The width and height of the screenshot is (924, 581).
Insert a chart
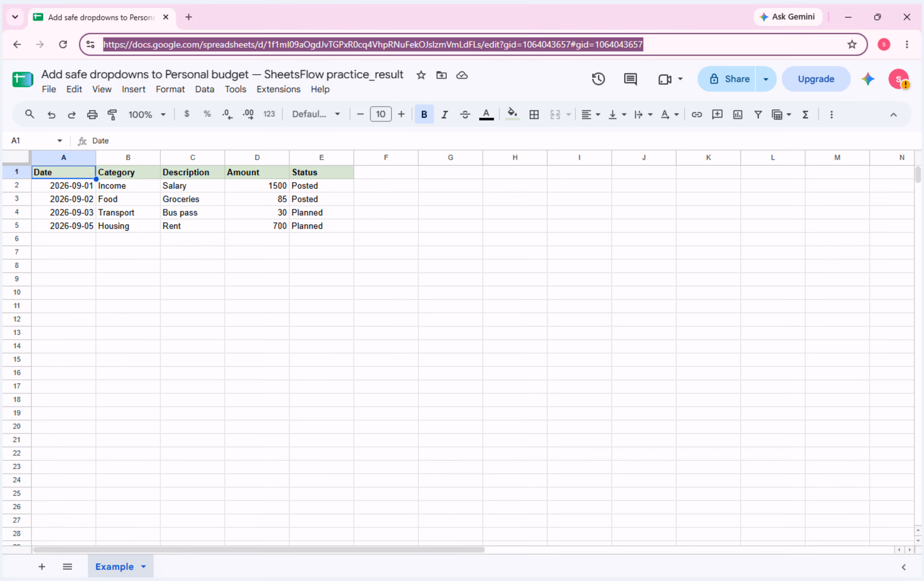click(738, 114)
